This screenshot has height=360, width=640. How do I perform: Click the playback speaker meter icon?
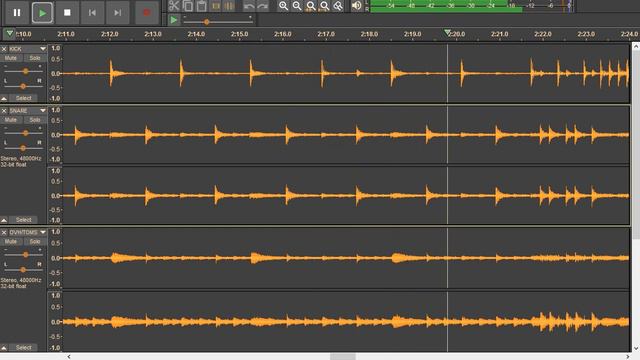tap(357, 6)
